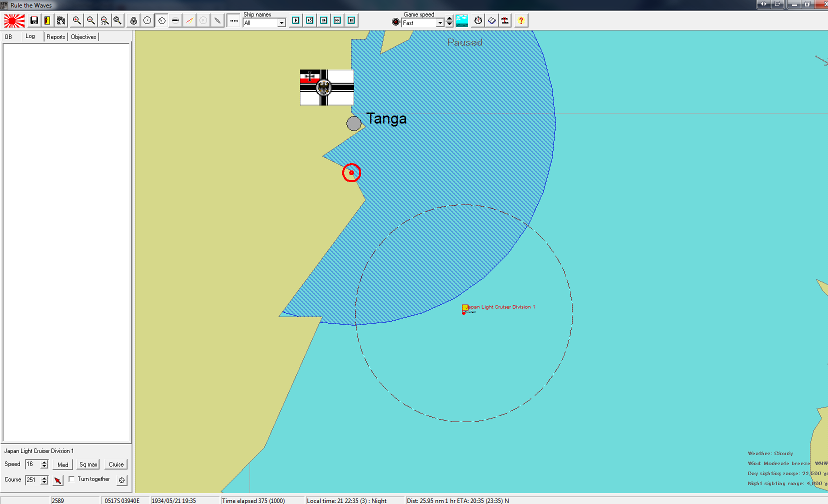Click the "1934/05/21 19:35" date status
Image resolution: width=828 pixels, height=504 pixels.
(x=174, y=500)
